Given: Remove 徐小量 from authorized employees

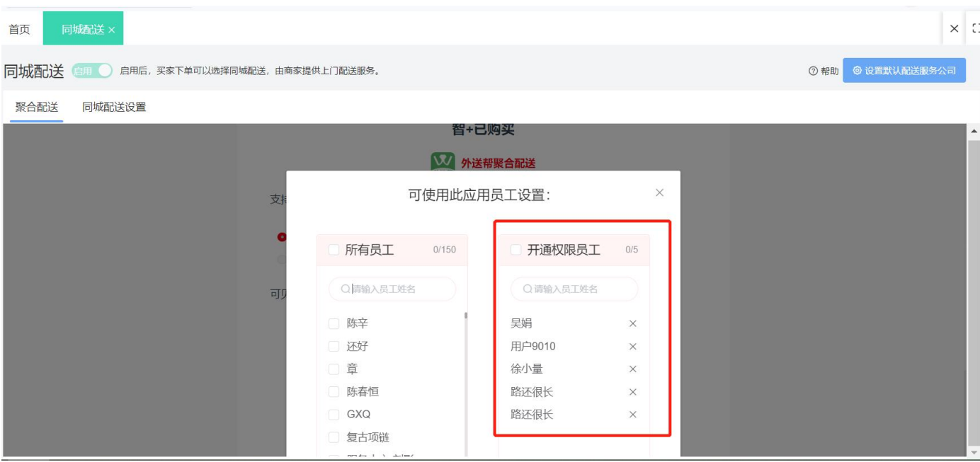Looking at the screenshot, I should 633,369.
